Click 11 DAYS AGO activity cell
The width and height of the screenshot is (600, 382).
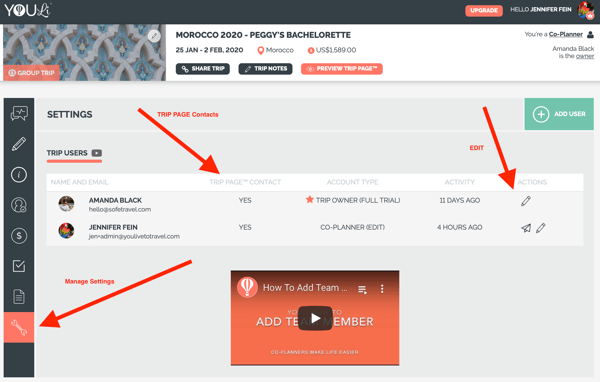[x=460, y=201]
